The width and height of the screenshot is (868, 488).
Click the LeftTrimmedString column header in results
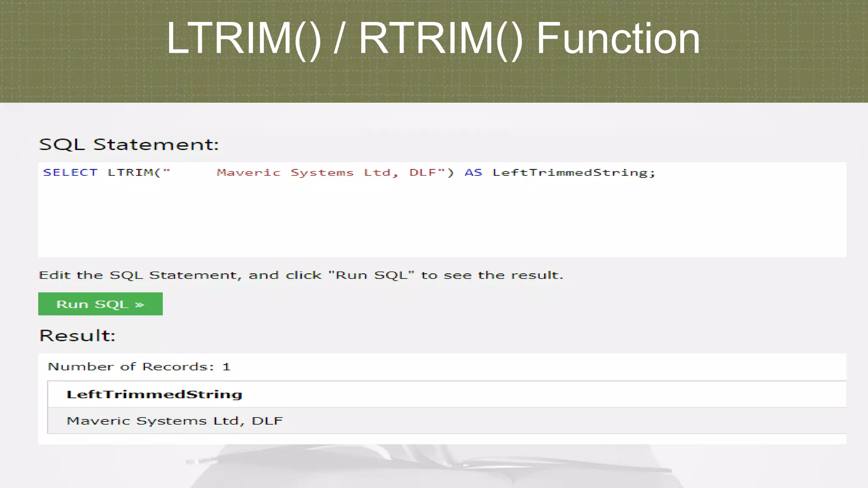(154, 394)
